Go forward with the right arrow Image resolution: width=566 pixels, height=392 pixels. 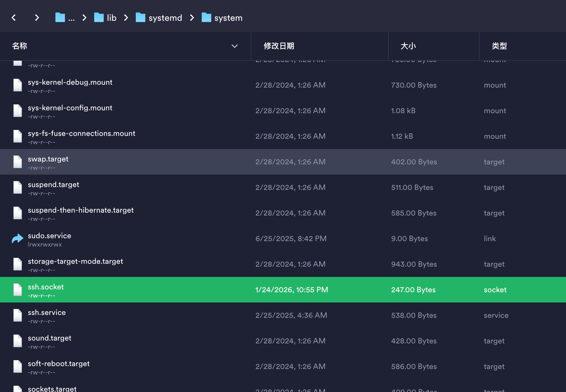(37, 18)
